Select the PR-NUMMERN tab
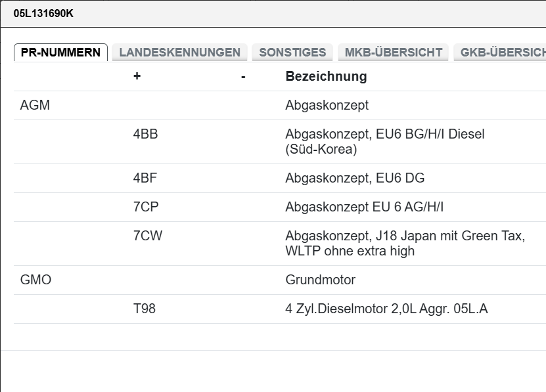Image resolution: width=546 pixels, height=392 pixels. pos(60,53)
